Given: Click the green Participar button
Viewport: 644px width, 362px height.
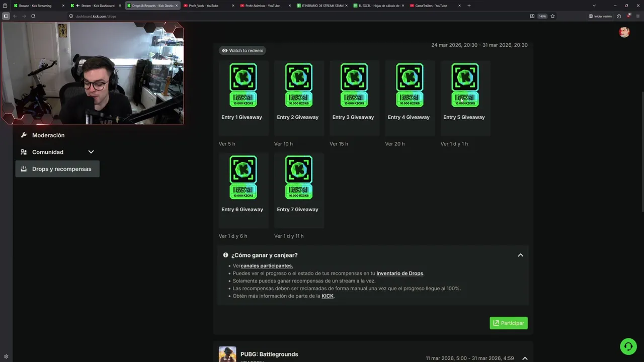Looking at the screenshot, I should pyautogui.click(x=509, y=323).
